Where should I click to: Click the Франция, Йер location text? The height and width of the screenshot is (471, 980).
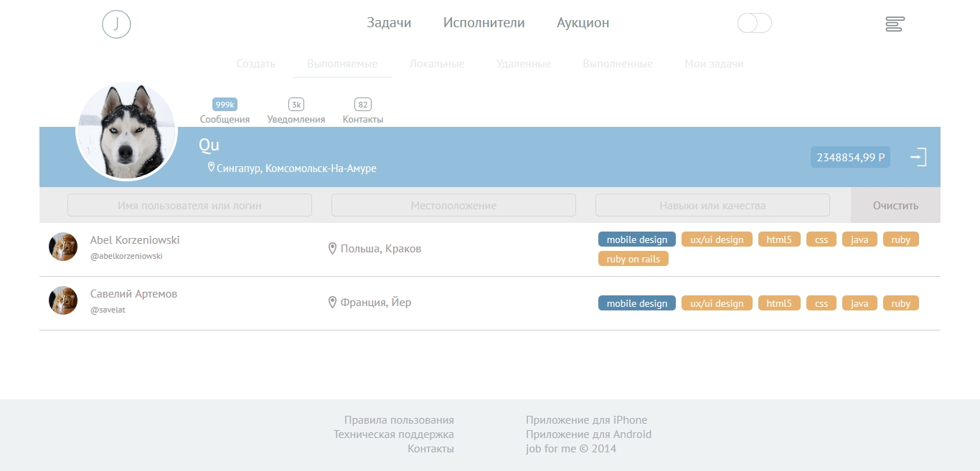coord(376,303)
